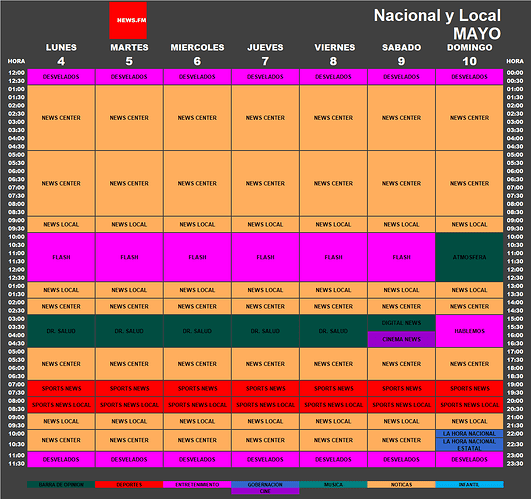The height and width of the screenshot is (499, 531).
Task: Select the blue GOBERNACION legend swatch
Action: coord(265,484)
